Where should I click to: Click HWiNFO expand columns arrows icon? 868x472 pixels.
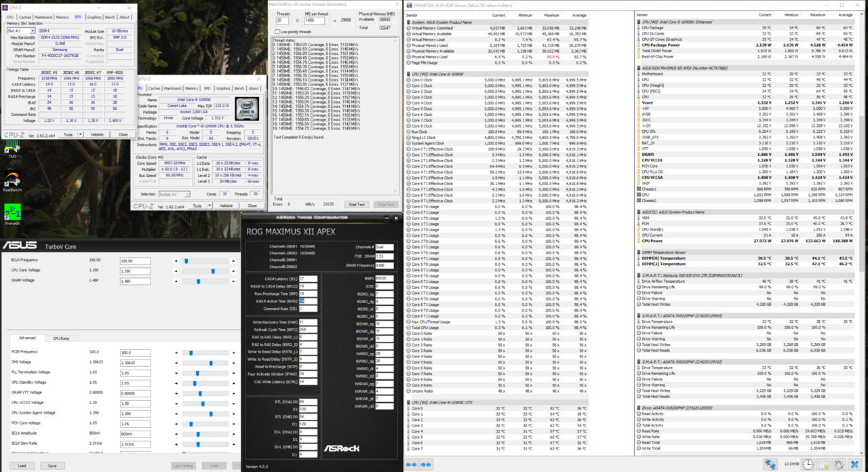click(x=412, y=465)
